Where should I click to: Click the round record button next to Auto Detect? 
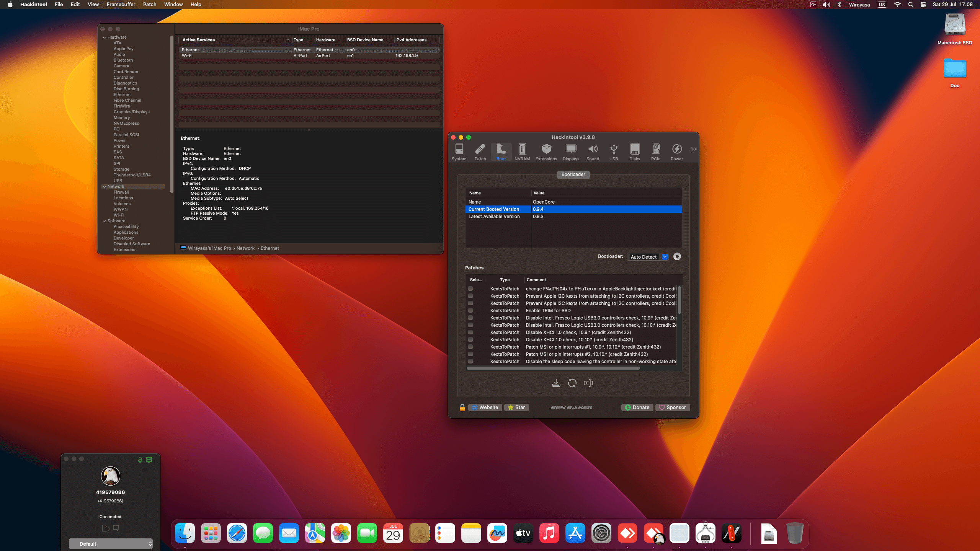point(677,257)
